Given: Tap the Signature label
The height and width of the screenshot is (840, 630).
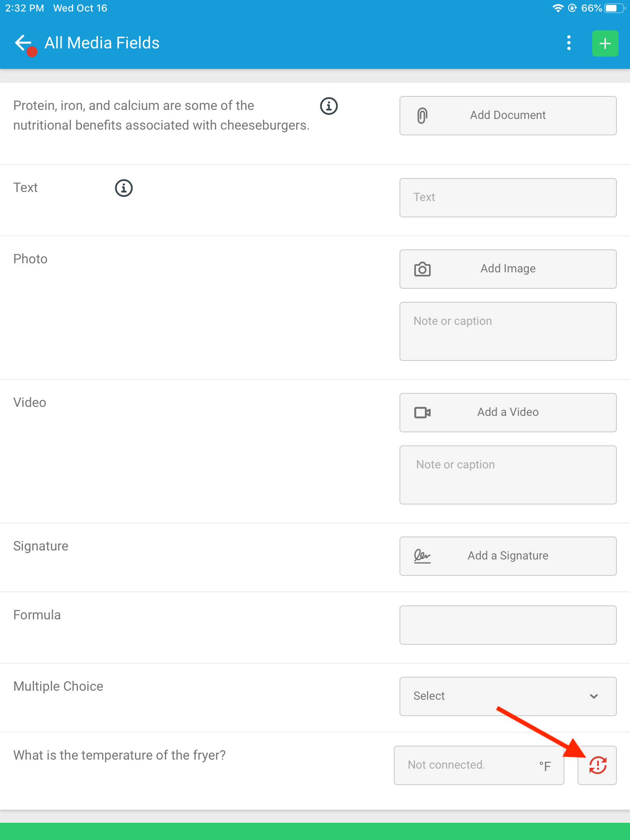Looking at the screenshot, I should (x=41, y=546).
